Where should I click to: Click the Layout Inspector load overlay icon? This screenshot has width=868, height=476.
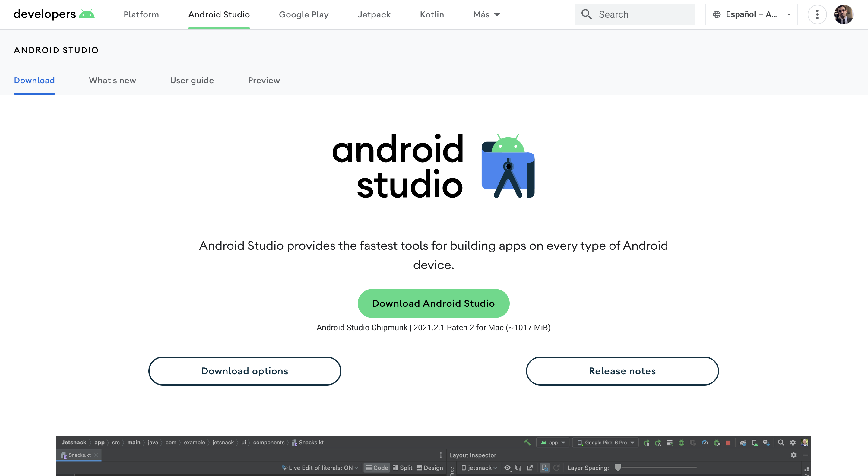point(518,468)
